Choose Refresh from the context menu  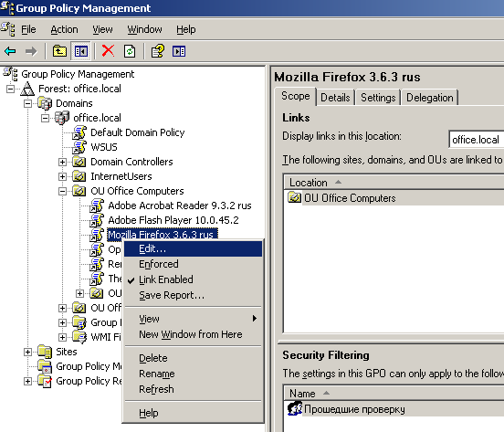[194, 389]
